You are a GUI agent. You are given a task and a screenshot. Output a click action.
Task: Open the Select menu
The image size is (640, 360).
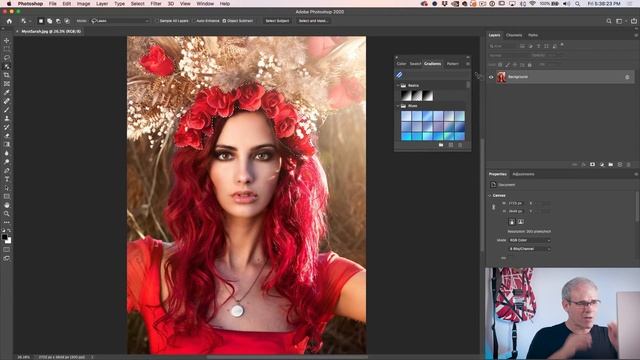point(138,3)
